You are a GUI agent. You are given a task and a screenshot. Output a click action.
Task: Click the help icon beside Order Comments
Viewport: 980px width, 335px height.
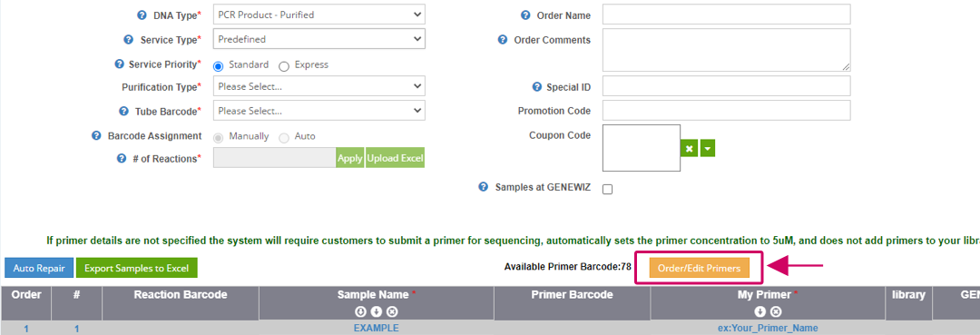point(502,40)
